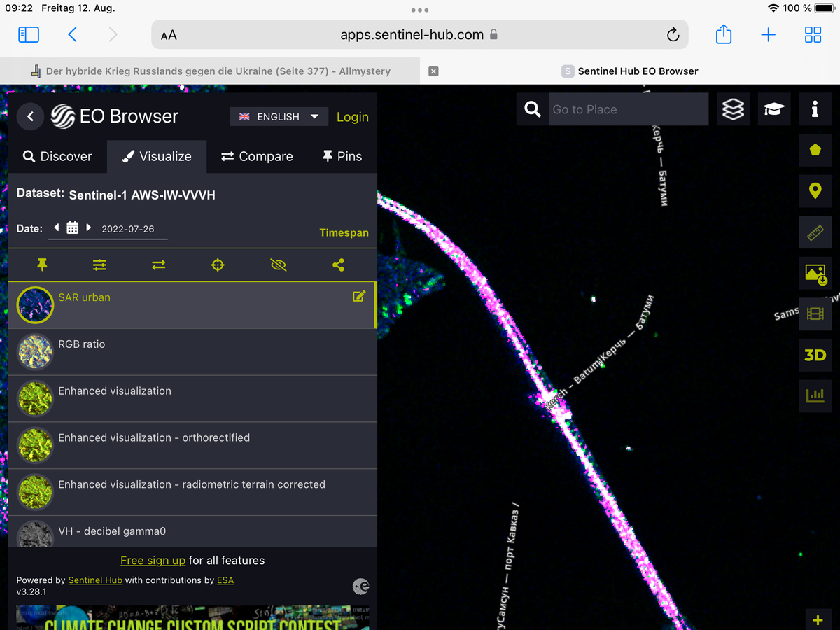The height and width of the screenshot is (630, 840).
Task: Open the calendar date picker
Action: (72, 227)
